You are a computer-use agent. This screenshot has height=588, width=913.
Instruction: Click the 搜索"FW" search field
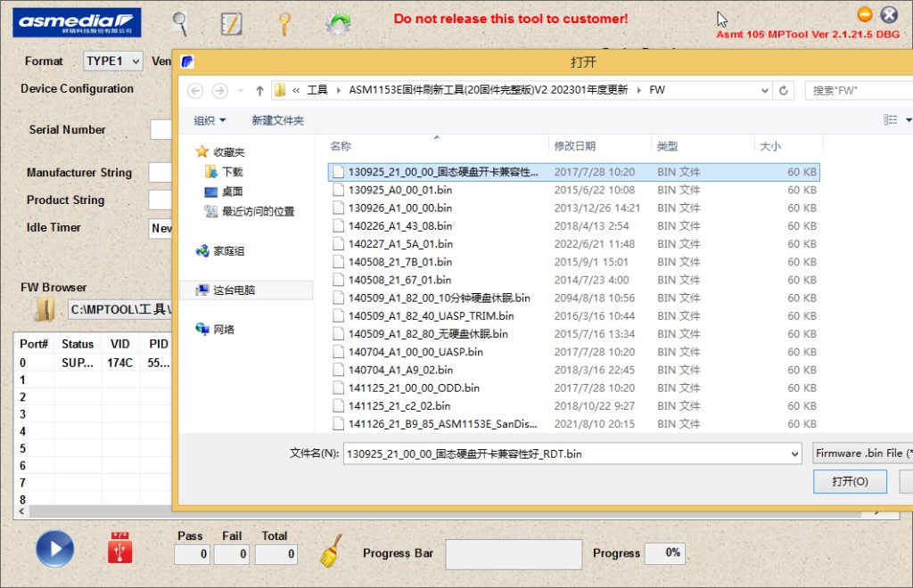coord(858,90)
